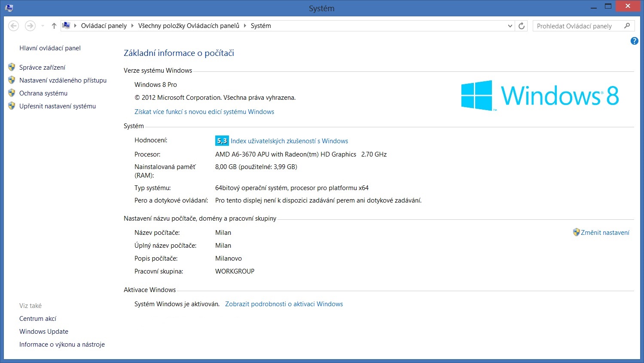Viewport: 644px width, 363px height.
Task: Click shield icon beside Nastavení vzdáleného přístupu
Action: (12, 80)
